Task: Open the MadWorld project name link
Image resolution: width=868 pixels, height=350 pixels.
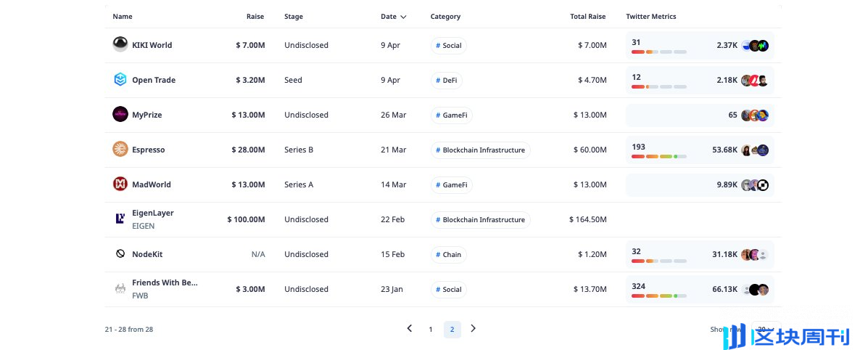Action: (151, 184)
